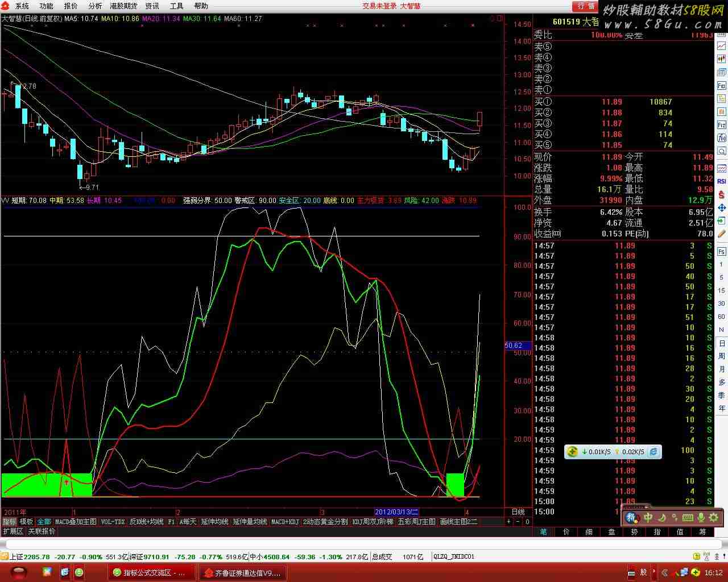Switch to 指标 tab
The height and width of the screenshot is (582, 728).
pos(10,521)
